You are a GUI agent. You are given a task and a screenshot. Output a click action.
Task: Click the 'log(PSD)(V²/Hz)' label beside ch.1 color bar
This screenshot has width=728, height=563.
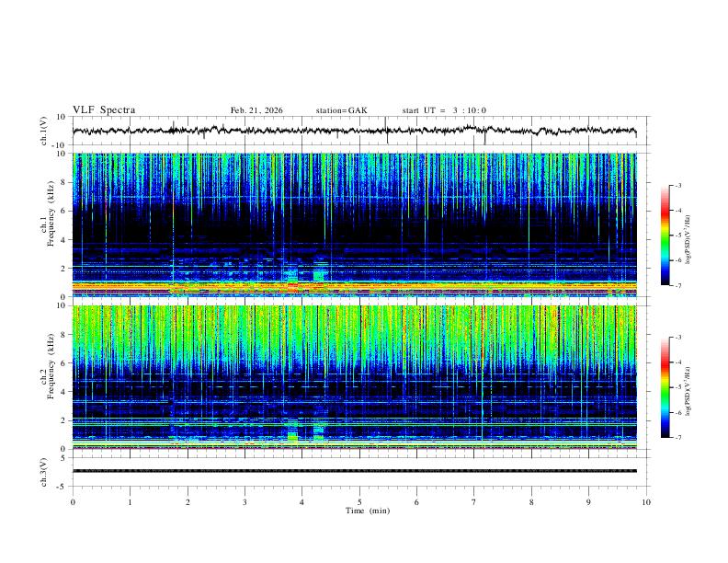[688, 240]
